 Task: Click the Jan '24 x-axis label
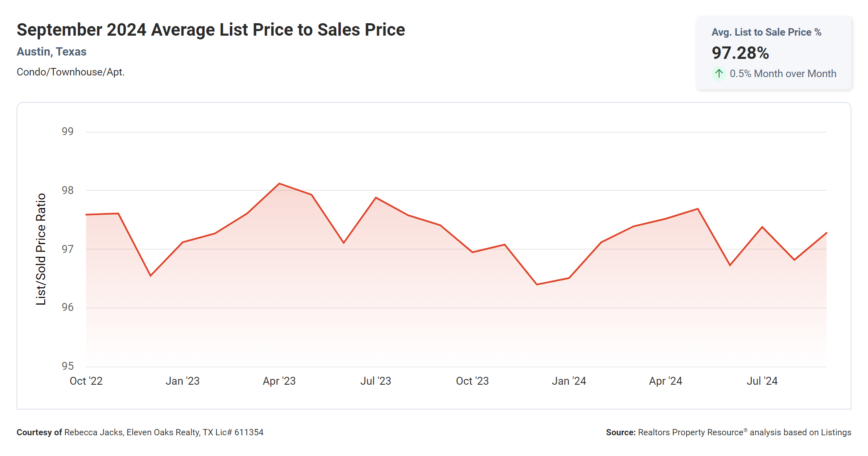(x=569, y=381)
